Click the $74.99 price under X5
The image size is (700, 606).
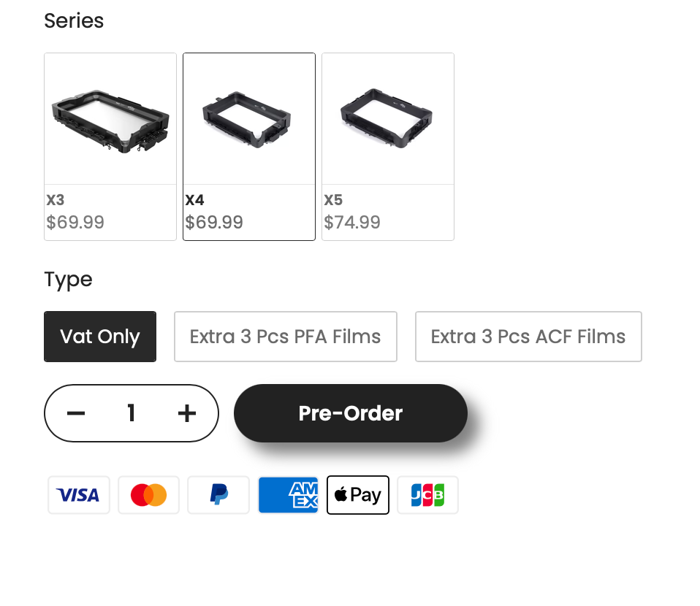coord(352,222)
